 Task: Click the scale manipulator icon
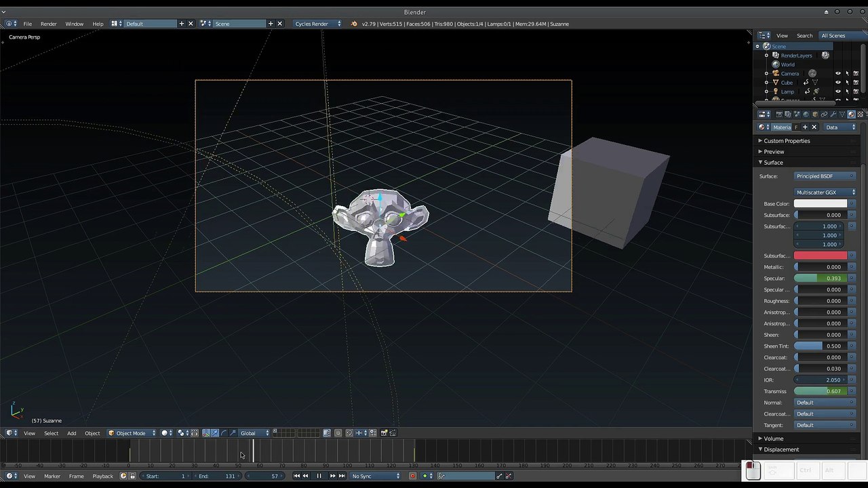[233, 433]
